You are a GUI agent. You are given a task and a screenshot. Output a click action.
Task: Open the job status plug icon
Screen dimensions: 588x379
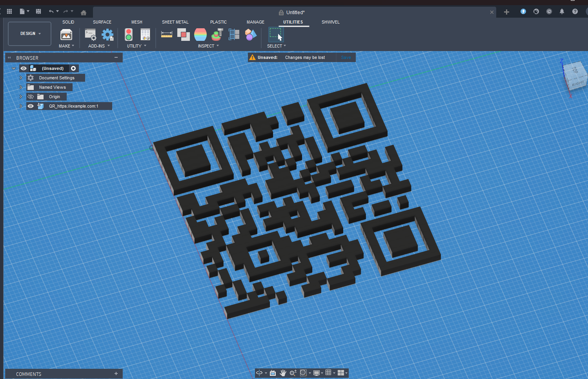[536, 11]
